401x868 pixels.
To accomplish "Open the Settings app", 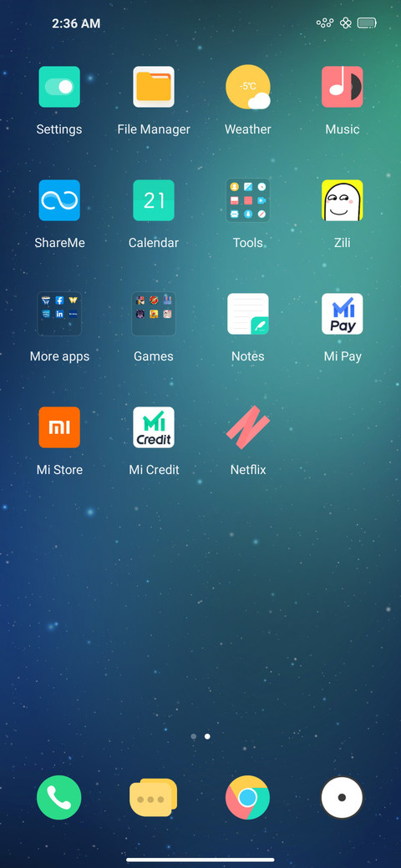I will tap(59, 87).
